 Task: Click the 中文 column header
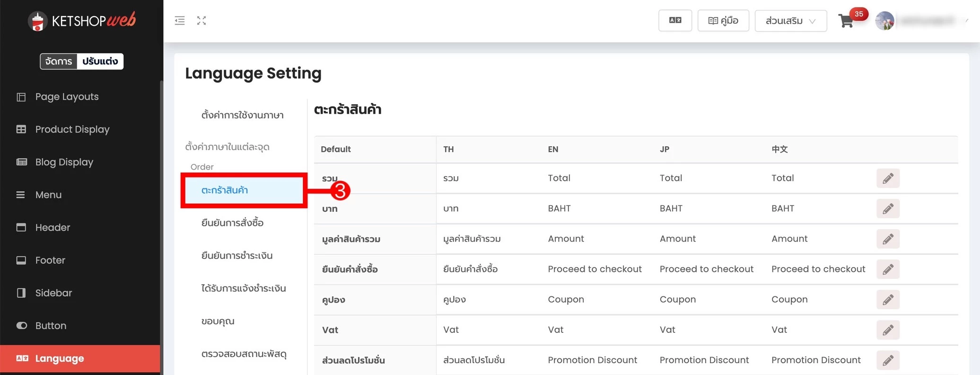click(x=779, y=149)
